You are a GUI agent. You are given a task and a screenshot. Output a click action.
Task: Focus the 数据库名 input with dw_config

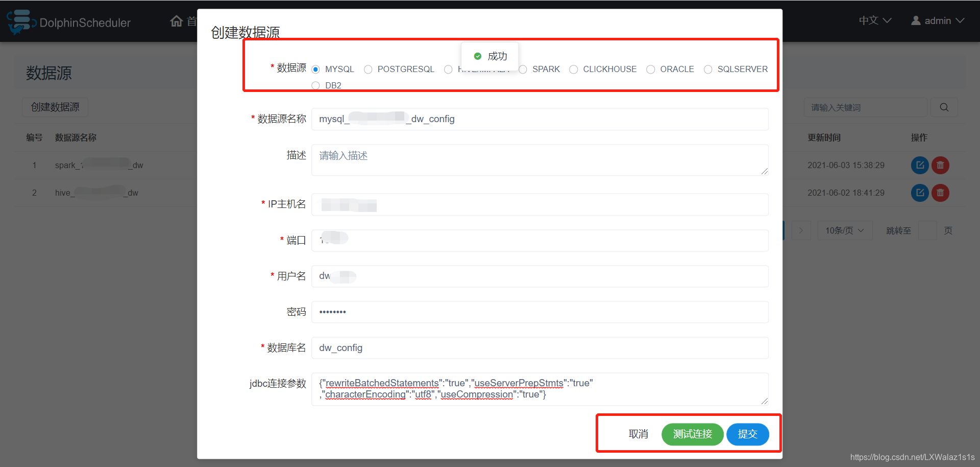click(540, 347)
